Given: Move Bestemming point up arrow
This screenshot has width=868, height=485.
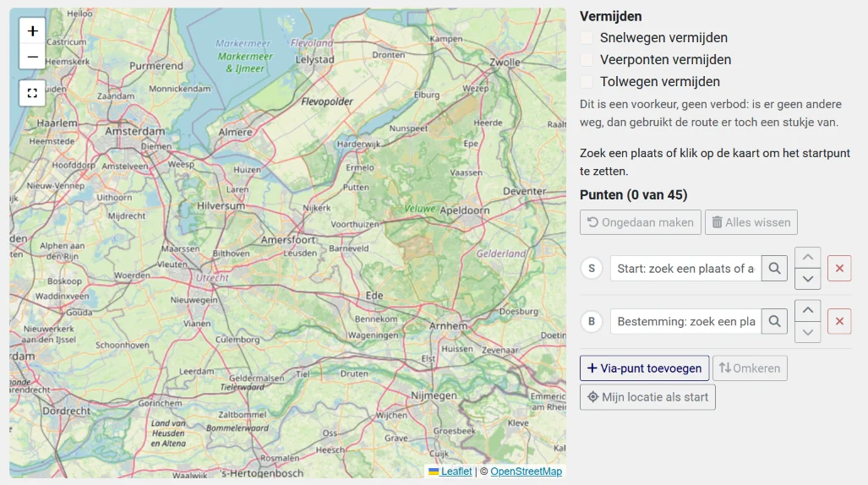Looking at the screenshot, I should 808,311.
